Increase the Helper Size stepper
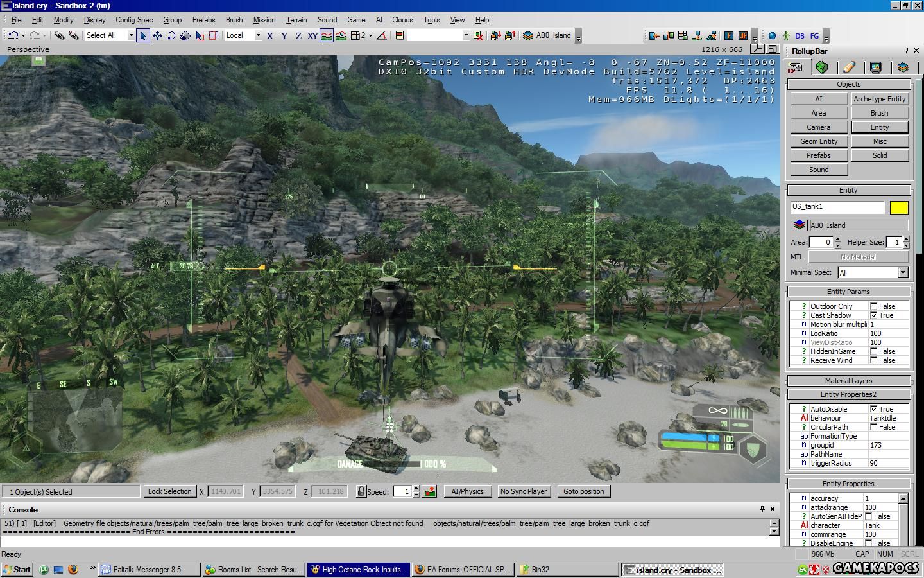The height and width of the screenshot is (578, 924). (906, 239)
